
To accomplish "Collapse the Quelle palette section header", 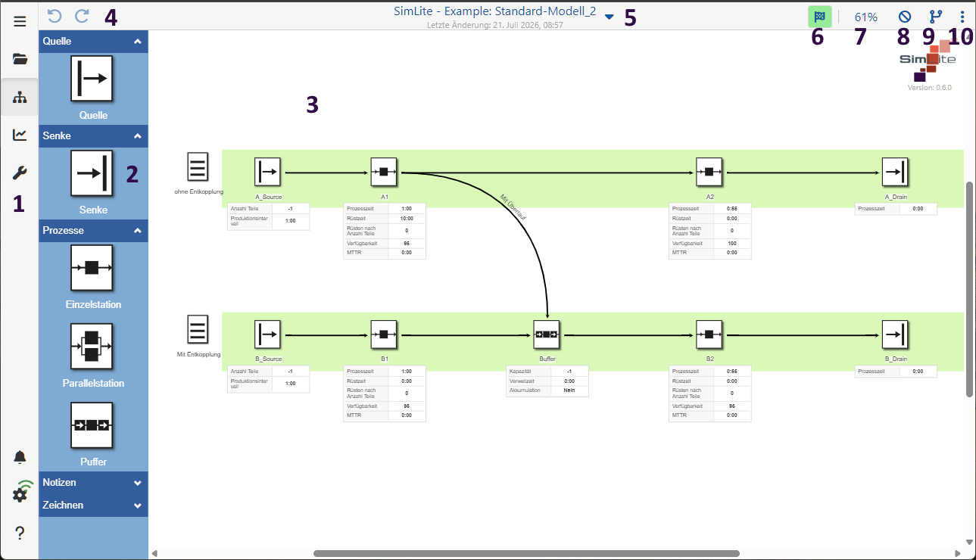I will (93, 42).
